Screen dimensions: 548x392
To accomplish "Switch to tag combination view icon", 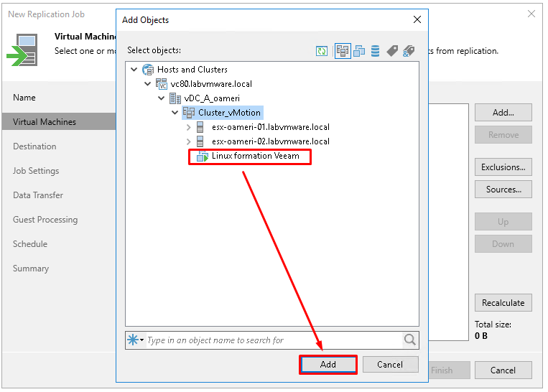I will [409, 51].
